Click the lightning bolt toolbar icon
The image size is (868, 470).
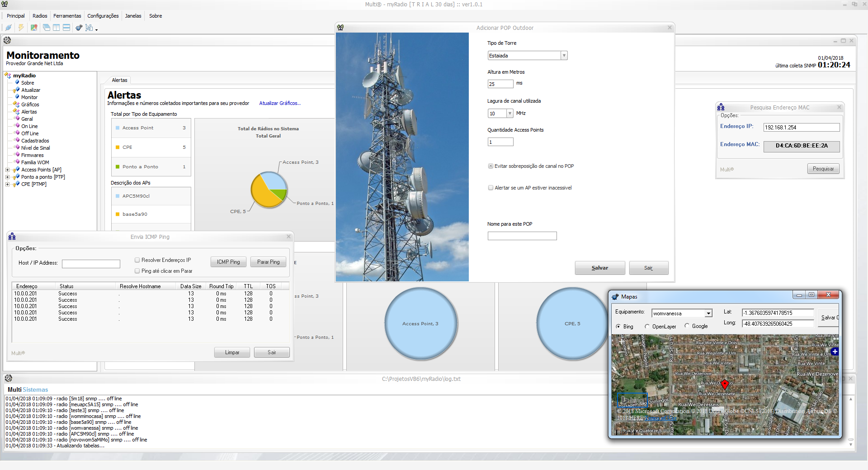(21, 28)
